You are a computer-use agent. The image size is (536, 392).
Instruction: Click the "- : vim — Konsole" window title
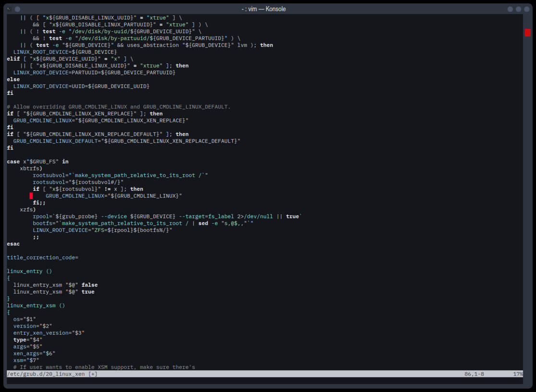tap(263, 9)
